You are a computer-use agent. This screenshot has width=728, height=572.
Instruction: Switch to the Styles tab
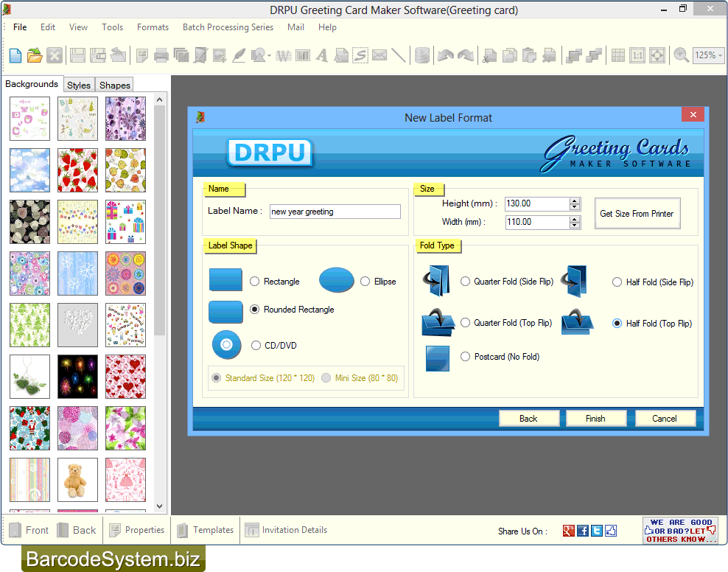point(78,85)
